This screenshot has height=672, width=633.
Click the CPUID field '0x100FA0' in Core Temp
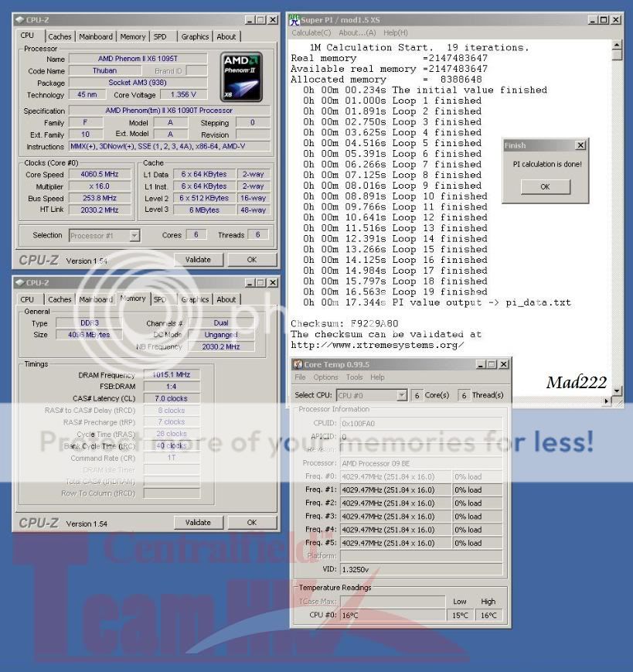pyautogui.click(x=421, y=424)
